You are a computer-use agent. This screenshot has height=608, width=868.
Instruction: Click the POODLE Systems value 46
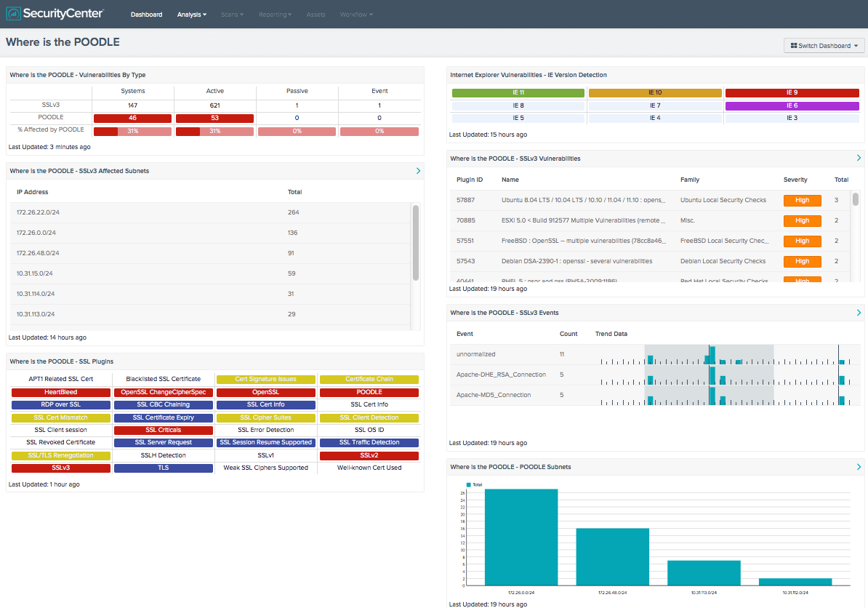pos(132,119)
